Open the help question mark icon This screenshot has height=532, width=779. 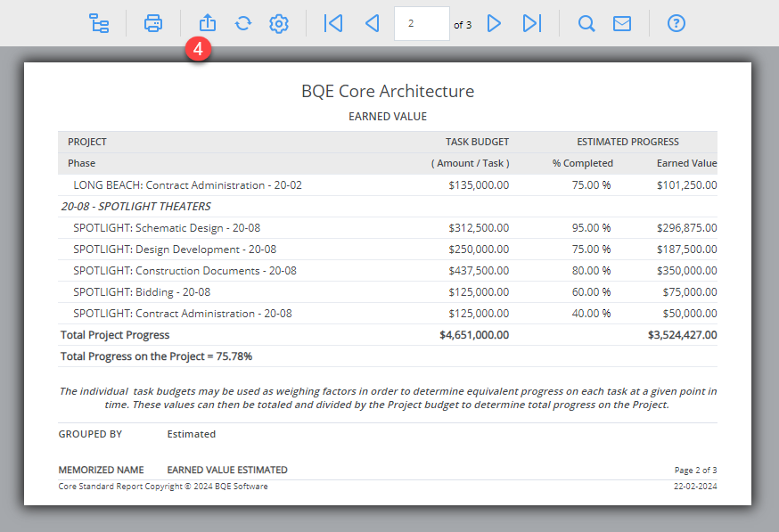point(676,23)
